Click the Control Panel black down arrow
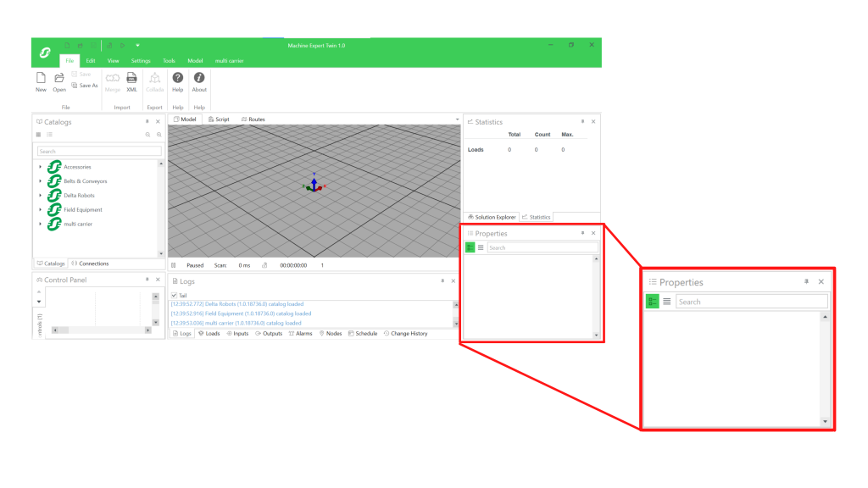The image size is (868, 488). (x=39, y=302)
